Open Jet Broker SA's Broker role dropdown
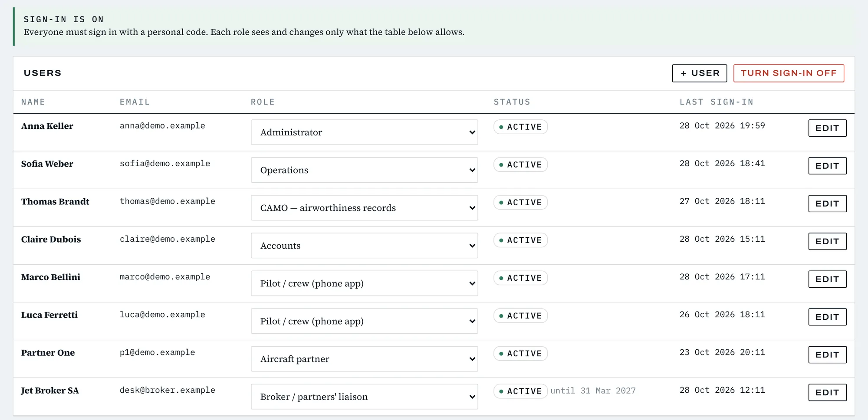 point(364,397)
